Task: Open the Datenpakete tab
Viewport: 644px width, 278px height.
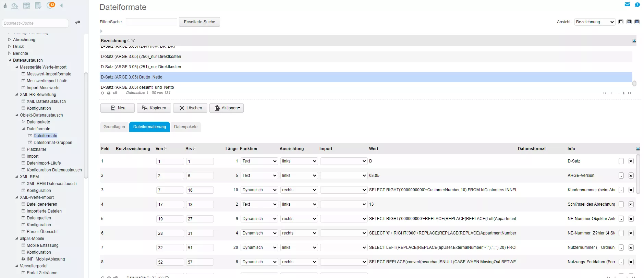Action: [x=185, y=127]
